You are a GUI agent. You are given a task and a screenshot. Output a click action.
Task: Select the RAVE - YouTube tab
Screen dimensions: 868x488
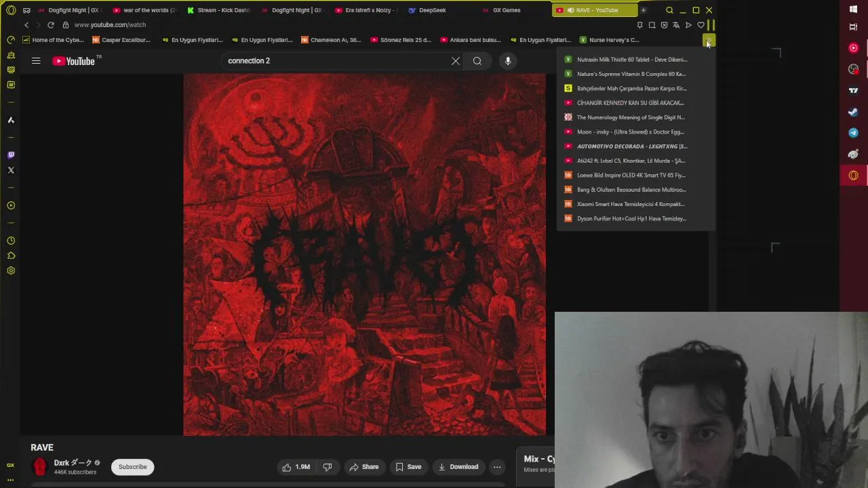(x=593, y=10)
